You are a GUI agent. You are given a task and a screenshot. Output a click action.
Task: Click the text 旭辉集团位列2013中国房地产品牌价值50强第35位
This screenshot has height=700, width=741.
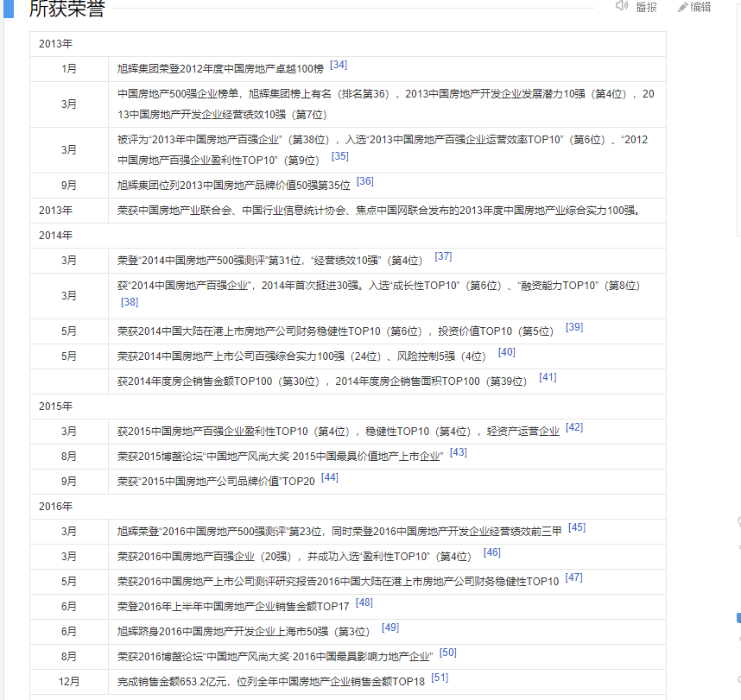point(234,186)
